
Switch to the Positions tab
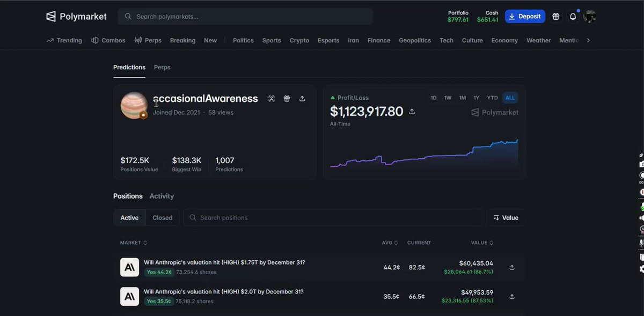[x=128, y=196]
